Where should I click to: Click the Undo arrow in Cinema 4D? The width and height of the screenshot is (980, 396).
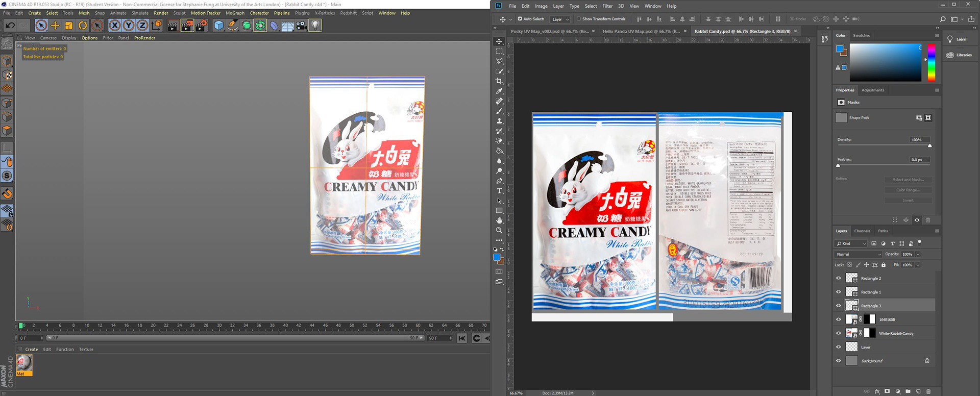10,25
